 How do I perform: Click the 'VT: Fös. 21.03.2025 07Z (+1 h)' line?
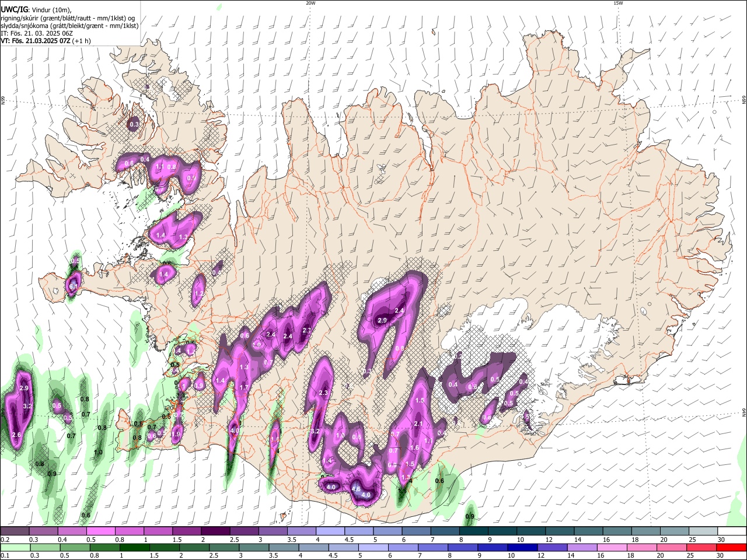tap(44, 41)
